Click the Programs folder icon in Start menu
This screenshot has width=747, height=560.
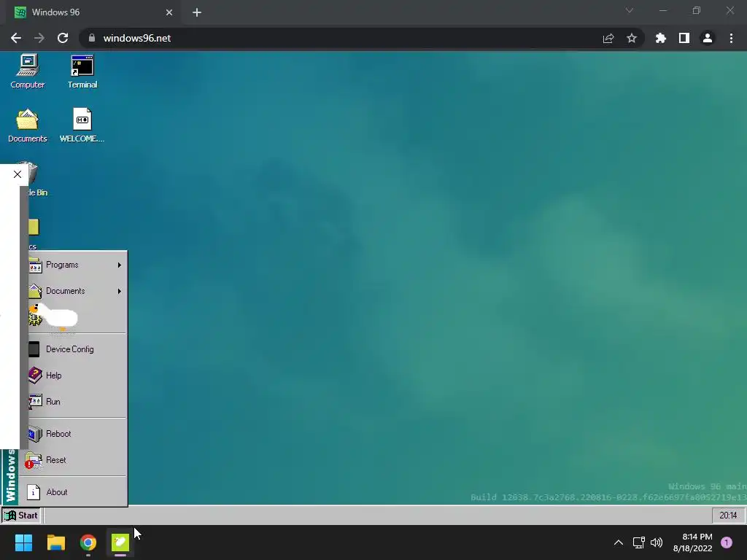[x=35, y=265]
